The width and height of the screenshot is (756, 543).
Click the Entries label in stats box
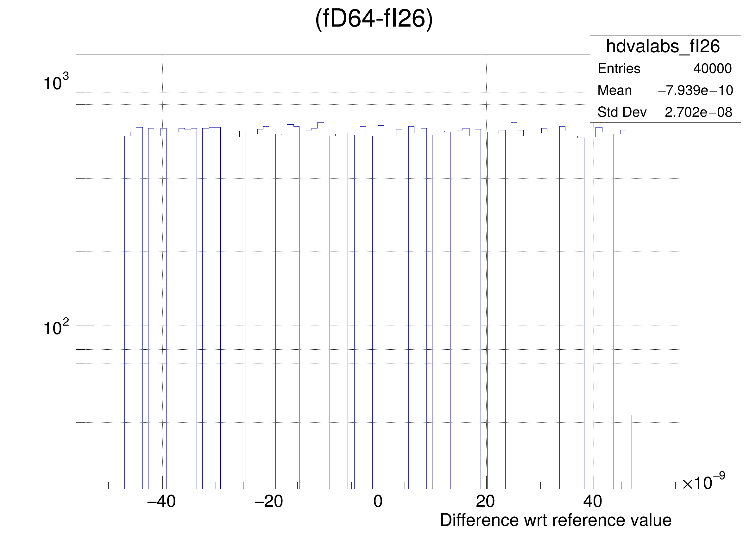pyautogui.click(x=619, y=69)
